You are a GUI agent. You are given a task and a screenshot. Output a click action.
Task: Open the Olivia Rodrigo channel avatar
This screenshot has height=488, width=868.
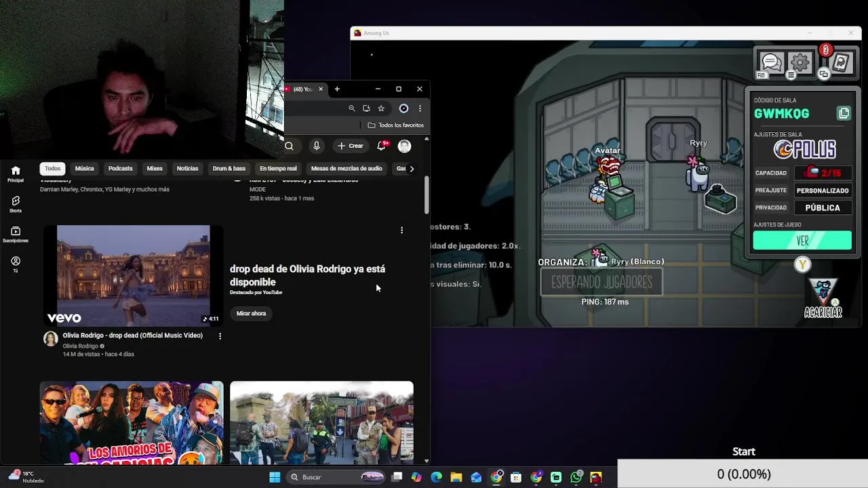(x=51, y=339)
